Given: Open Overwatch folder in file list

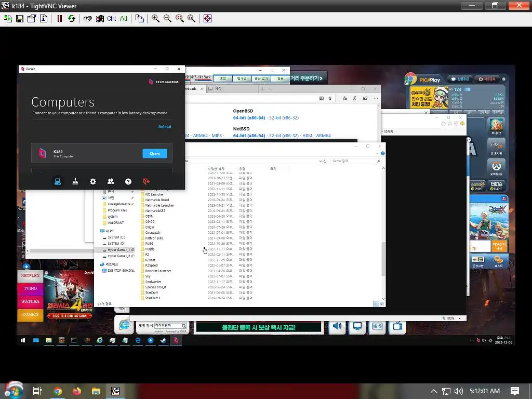Looking at the screenshot, I should coord(153,232).
